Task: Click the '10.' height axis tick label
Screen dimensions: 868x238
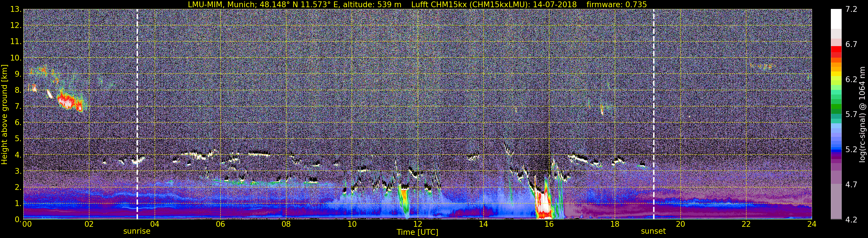Action: pos(16,58)
